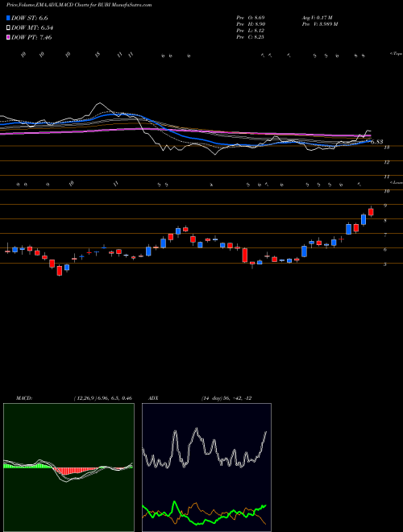Click the 'Avg V: 6.17 M' volume text

point(318,17)
